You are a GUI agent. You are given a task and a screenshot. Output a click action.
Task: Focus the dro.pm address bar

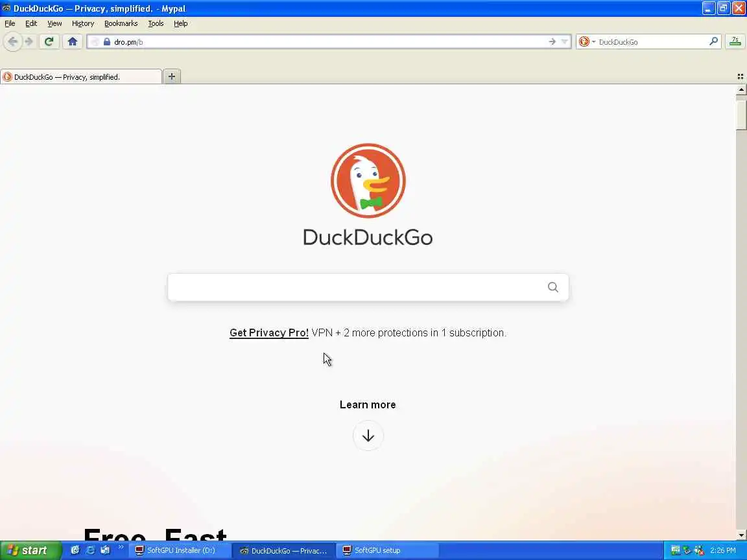click(329, 42)
